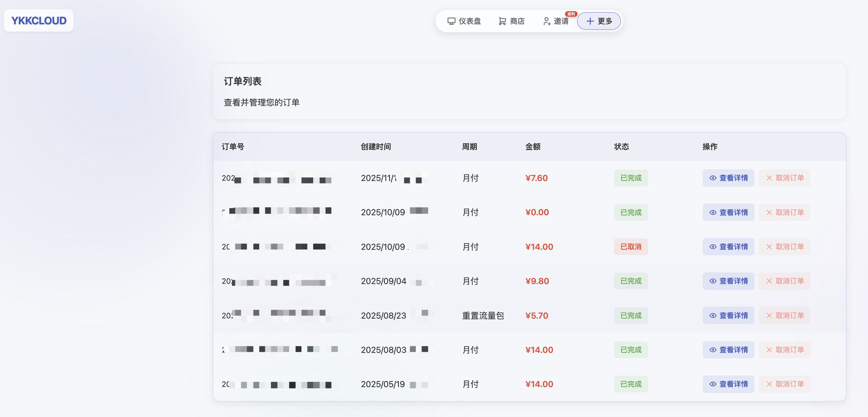Click the X icon in the ¥9.80 order row

769,281
